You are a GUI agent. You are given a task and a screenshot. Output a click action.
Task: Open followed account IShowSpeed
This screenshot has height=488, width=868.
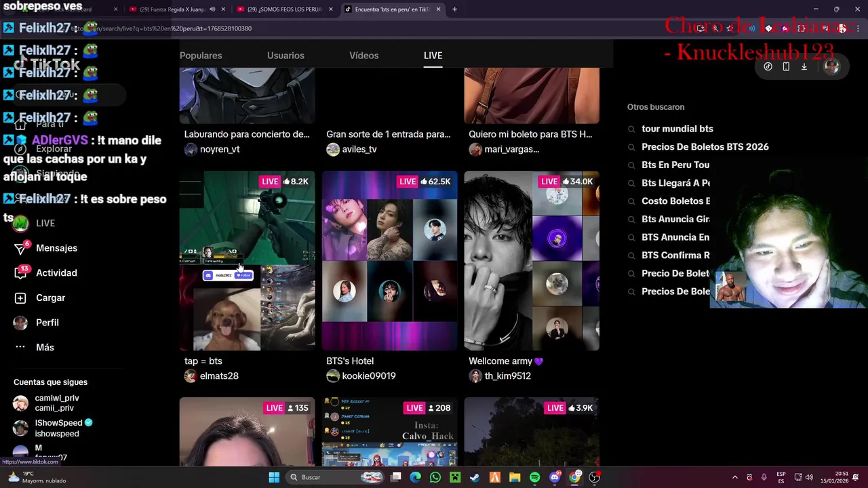(58, 428)
